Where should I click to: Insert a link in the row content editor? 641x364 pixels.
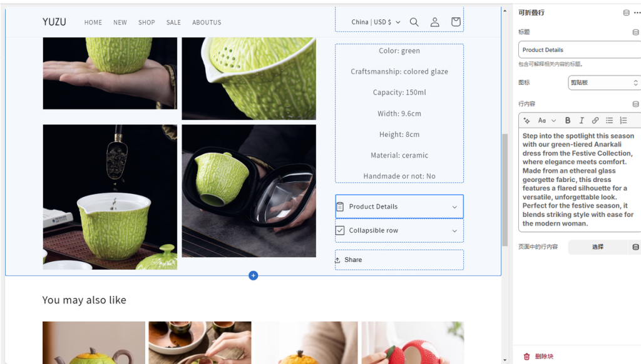595,120
